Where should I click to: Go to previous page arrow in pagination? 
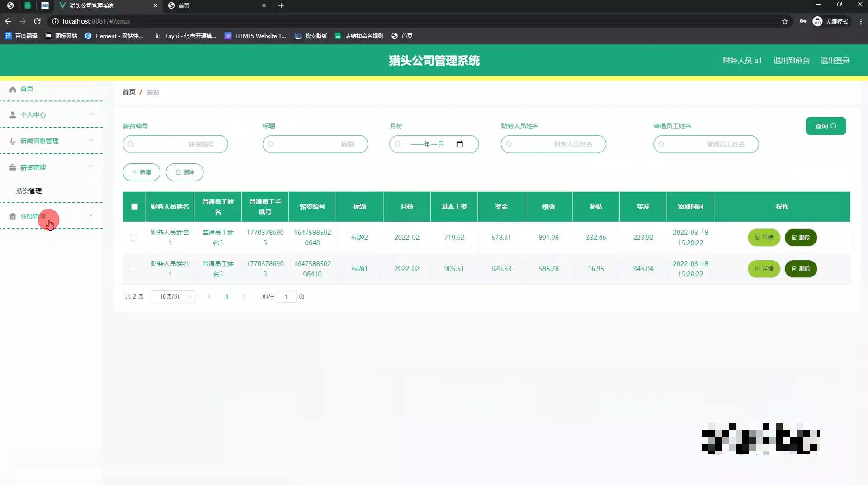(x=209, y=296)
